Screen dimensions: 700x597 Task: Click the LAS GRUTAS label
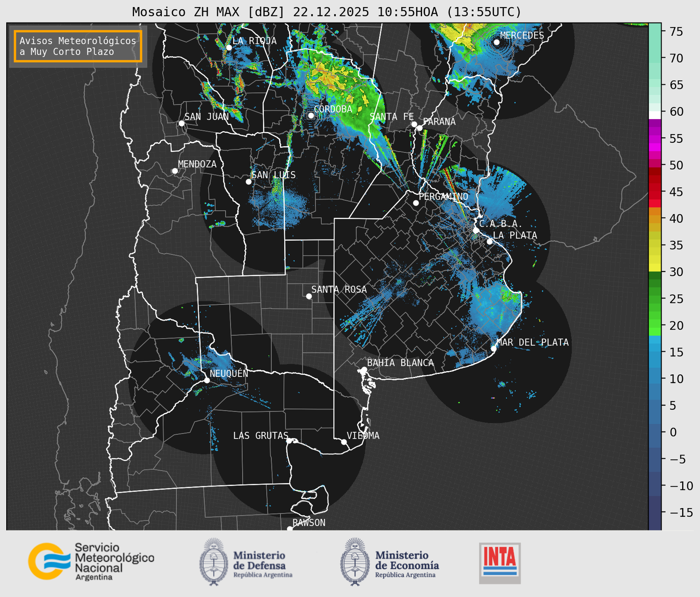(x=261, y=436)
